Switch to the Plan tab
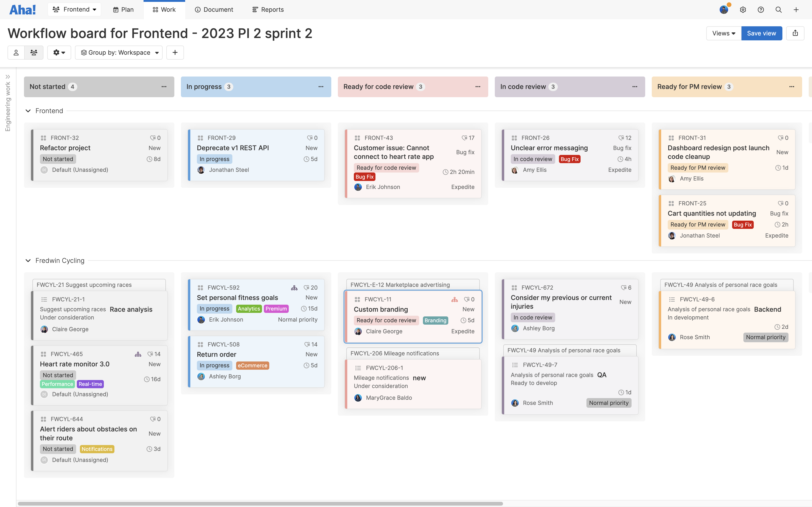This screenshot has width=812, height=507. pyautogui.click(x=123, y=9)
